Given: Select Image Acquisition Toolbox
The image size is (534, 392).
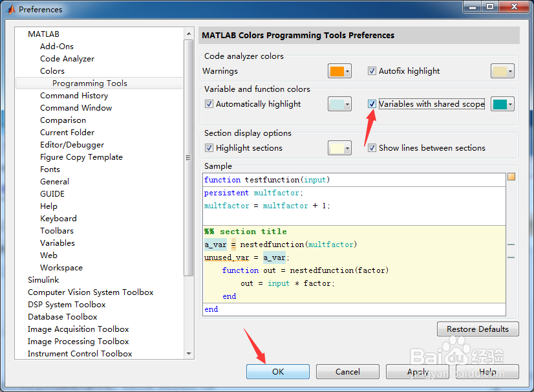Looking at the screenshot, I should [x=78, y=329].
